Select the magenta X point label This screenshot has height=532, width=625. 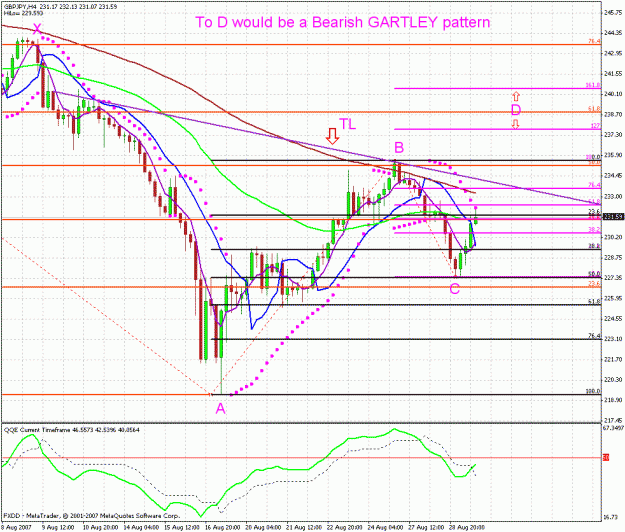(x=37, y=29)
